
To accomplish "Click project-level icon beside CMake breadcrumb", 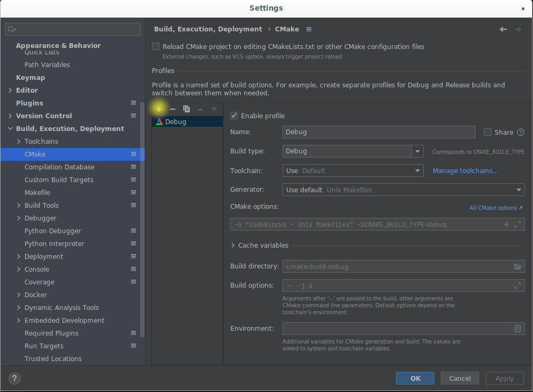I will click(x=309, y=29).
